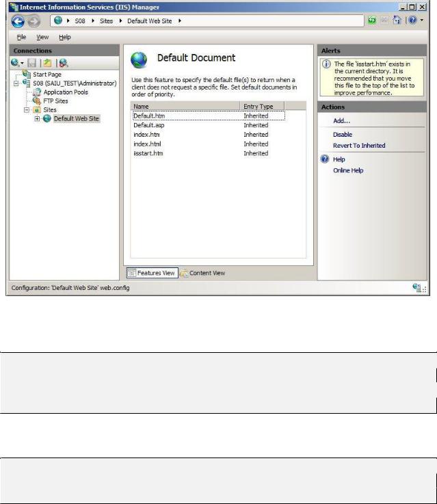Viewport: 437px width, 504px height.
Task: Open the View menu
Action: [x=42, y=37]
